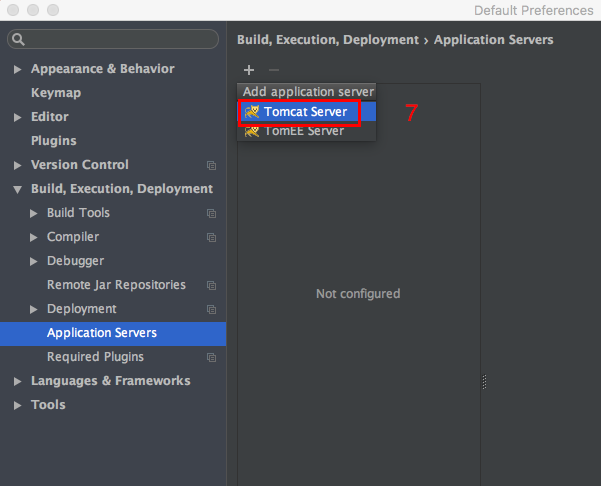Screen dimensions: 601x486
Task: Open Required Plugins settings
Action: point(95,357)
